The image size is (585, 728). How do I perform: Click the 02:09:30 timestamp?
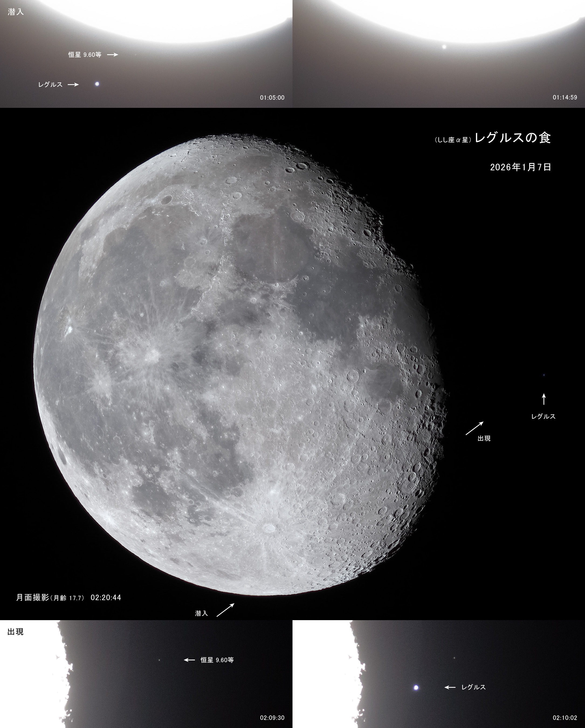pos(272,718)
